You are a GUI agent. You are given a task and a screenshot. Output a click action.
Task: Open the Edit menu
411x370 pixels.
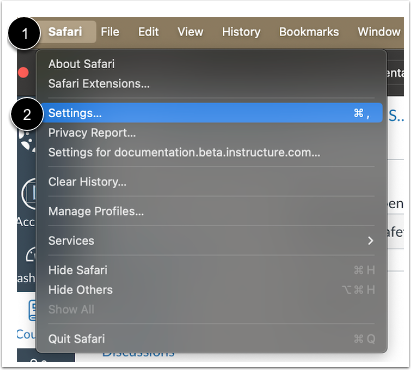(x=148, y=32)
